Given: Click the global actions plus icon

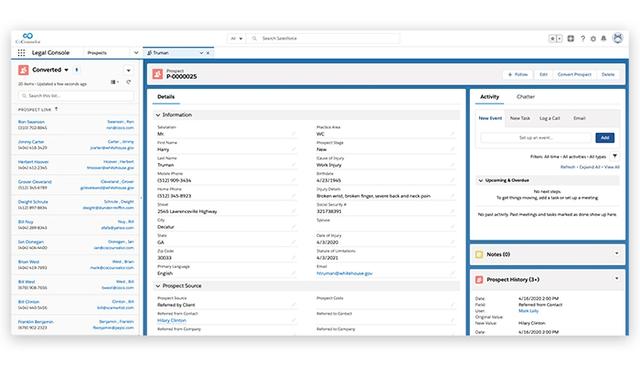Looking at the screenshot, I should (x=552, y=38).
